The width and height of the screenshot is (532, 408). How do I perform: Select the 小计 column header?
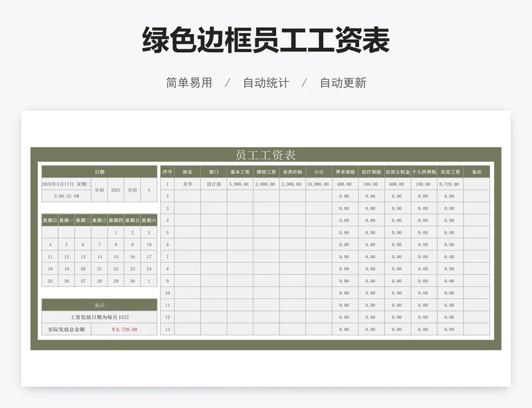coord(319,172)
